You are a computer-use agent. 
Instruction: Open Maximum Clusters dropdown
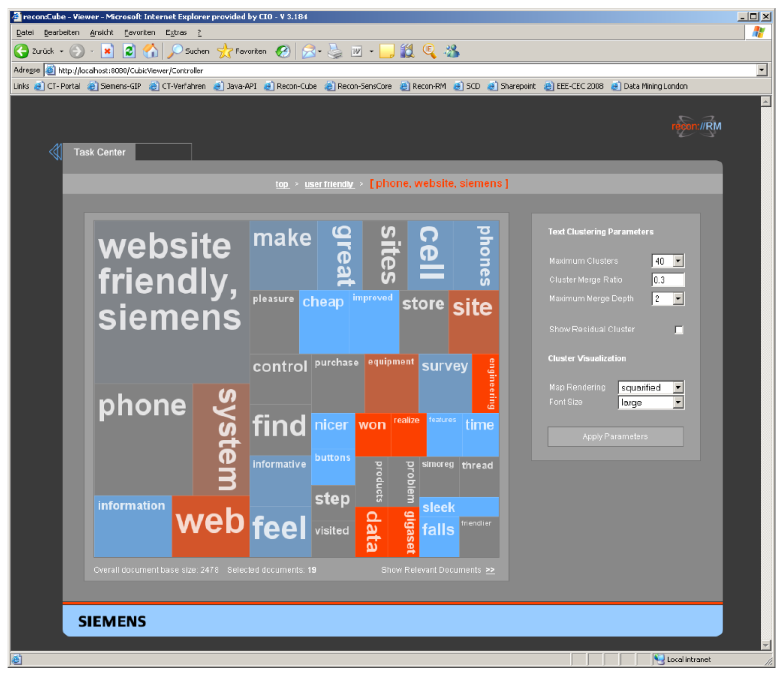679,261
